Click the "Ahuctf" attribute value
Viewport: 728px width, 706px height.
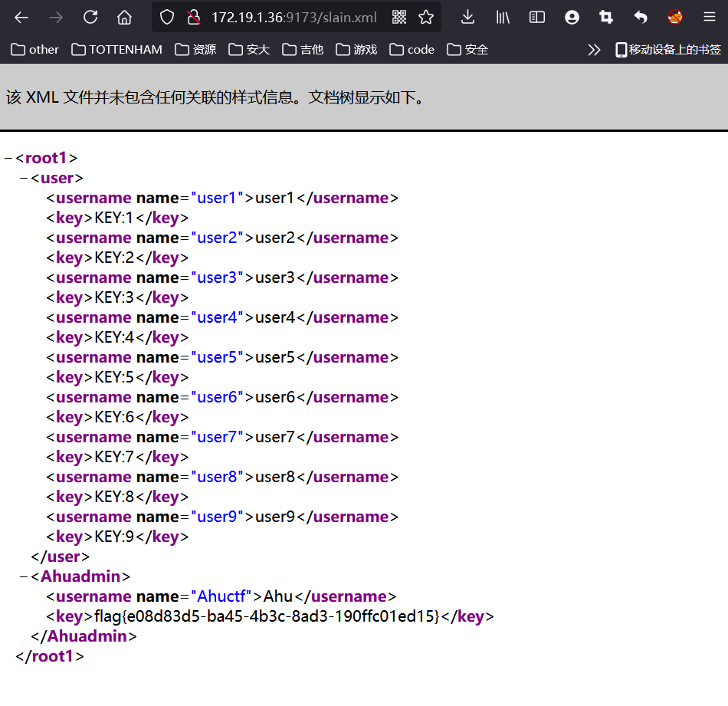[221, 596]
